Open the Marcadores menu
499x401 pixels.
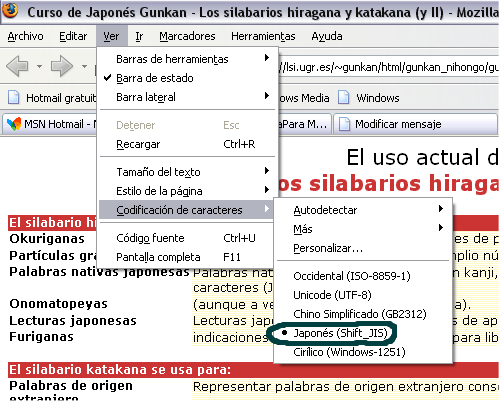[x=187, y=36]
